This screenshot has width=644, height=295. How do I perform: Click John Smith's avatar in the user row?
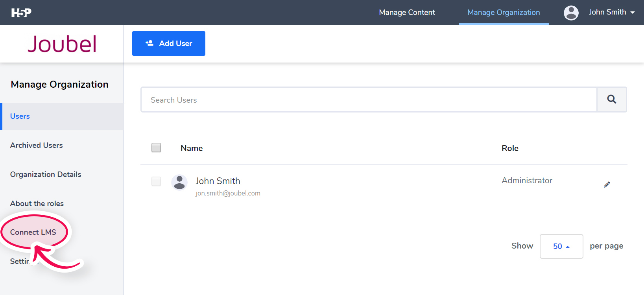(179, 183)
